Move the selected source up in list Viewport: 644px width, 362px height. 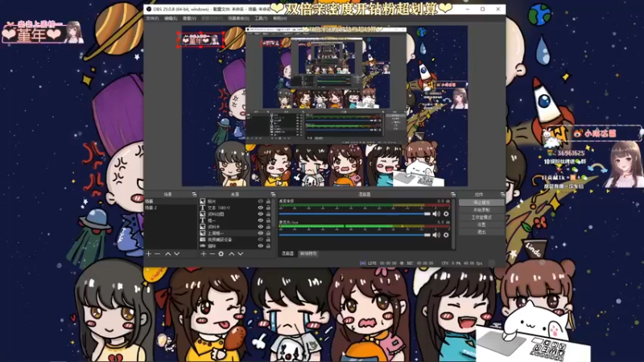click(232, 254)
